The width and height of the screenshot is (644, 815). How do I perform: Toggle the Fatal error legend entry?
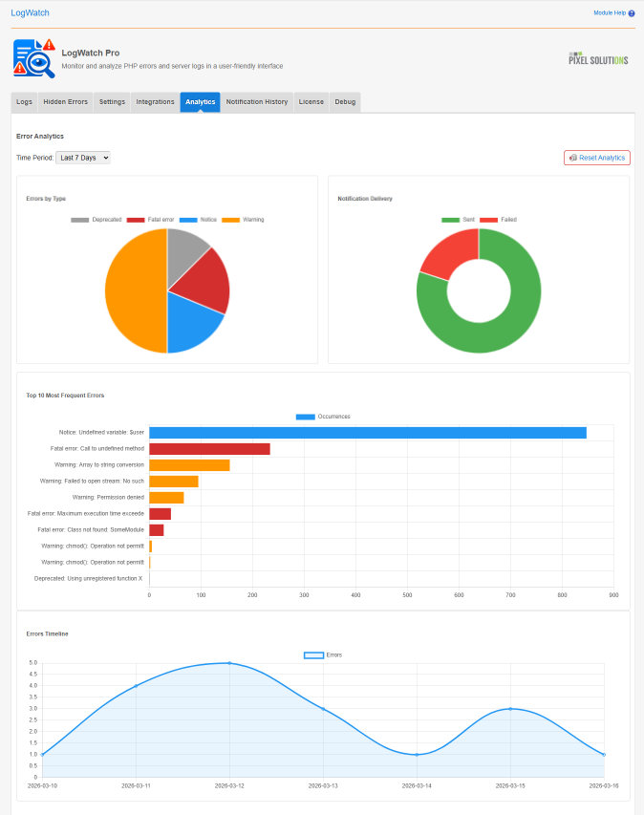coord(150,220)
